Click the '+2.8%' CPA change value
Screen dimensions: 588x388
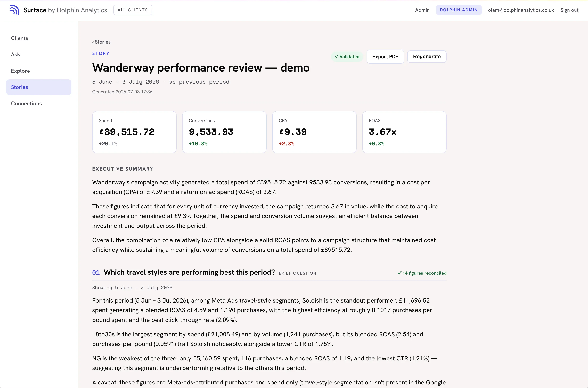[286, 144]
